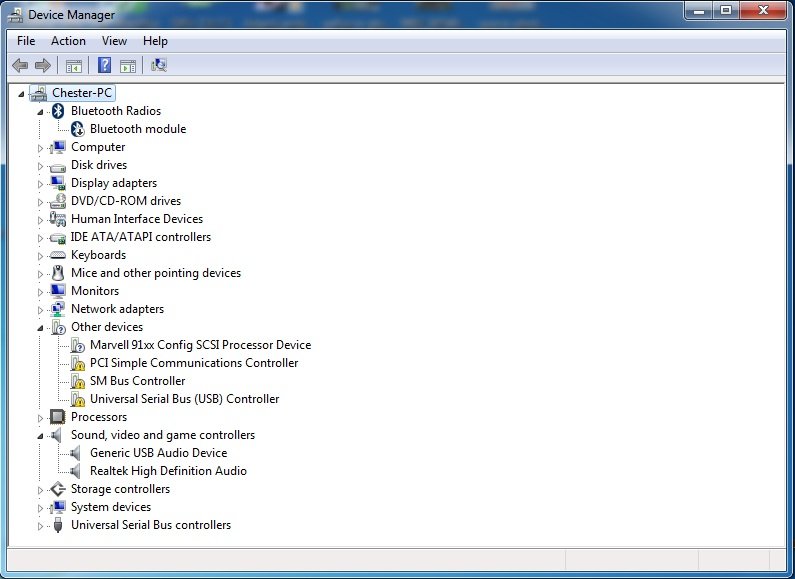Expand the Display adapters node
The height and width of the screenshot is (579, 795).
pos(41,184)
